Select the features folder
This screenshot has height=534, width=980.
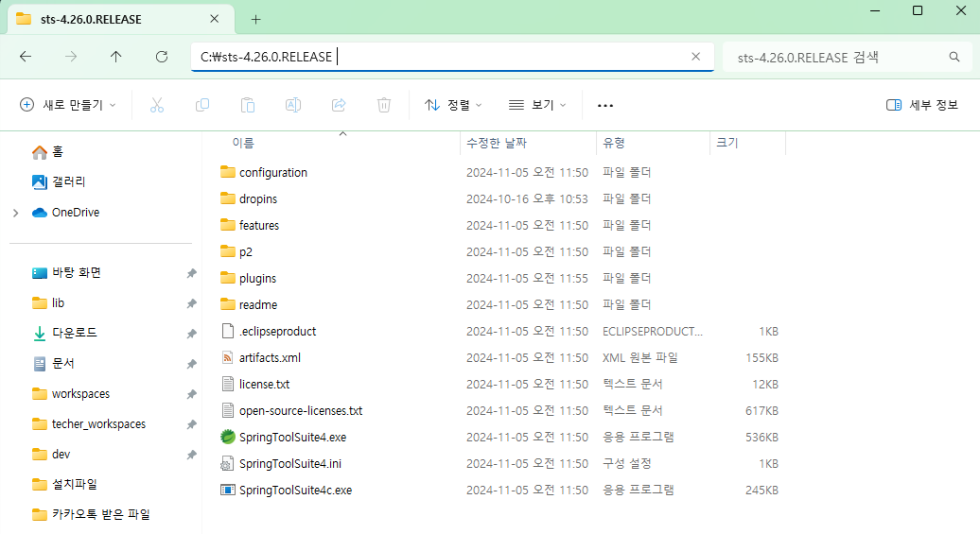coord(250,225)
